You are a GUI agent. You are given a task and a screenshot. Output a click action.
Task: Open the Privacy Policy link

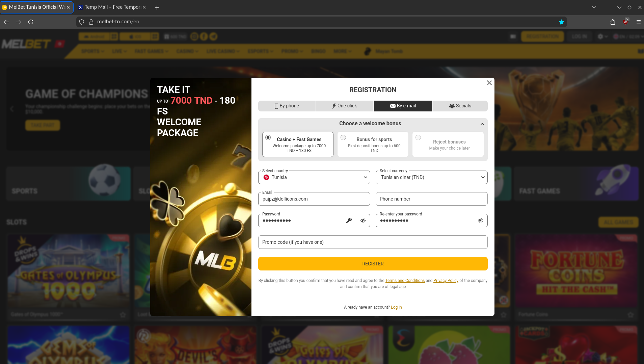pyautogui.click(x=446, y=281)
